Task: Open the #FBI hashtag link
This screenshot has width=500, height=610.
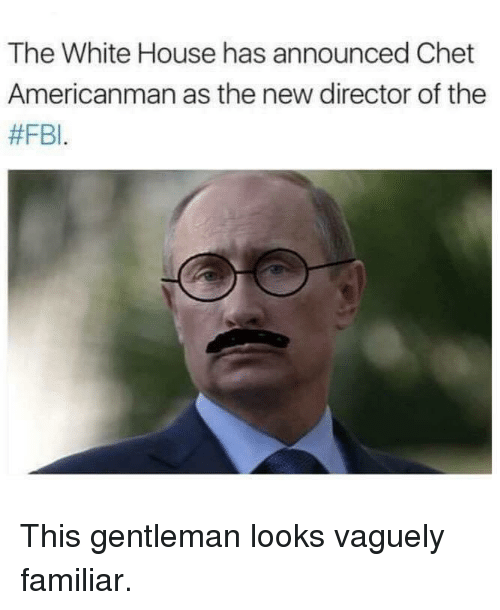Action: coord(35,137)
